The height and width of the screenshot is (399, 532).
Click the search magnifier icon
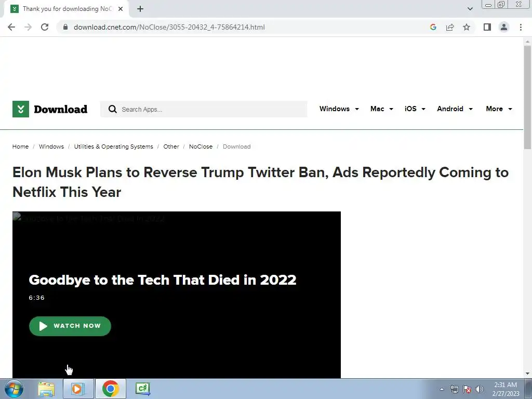tap(112, 109)
